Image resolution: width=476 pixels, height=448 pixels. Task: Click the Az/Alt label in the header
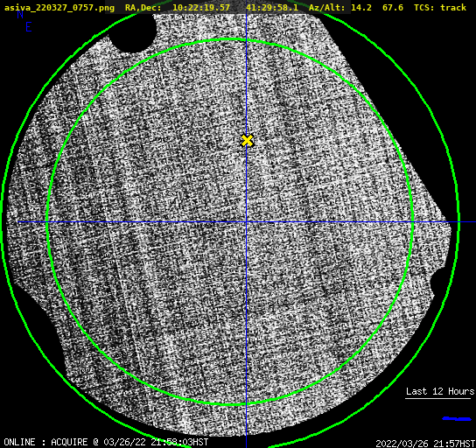pos(326,8)
